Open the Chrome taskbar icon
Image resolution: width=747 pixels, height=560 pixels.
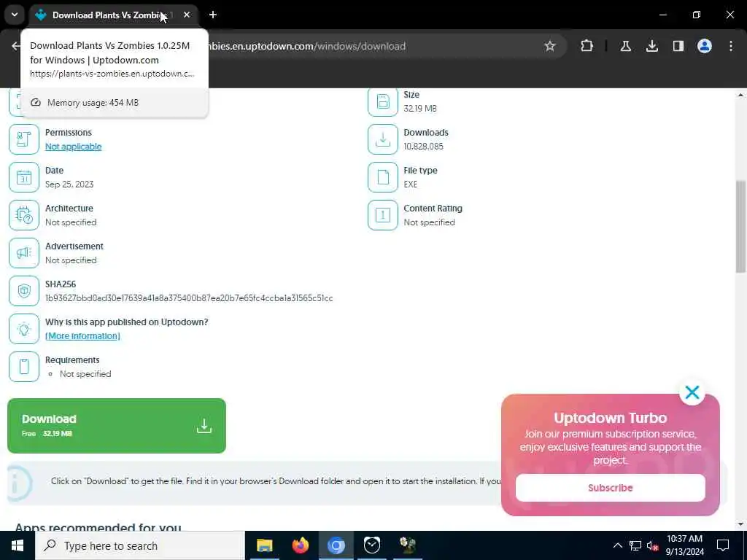point(336,545)
